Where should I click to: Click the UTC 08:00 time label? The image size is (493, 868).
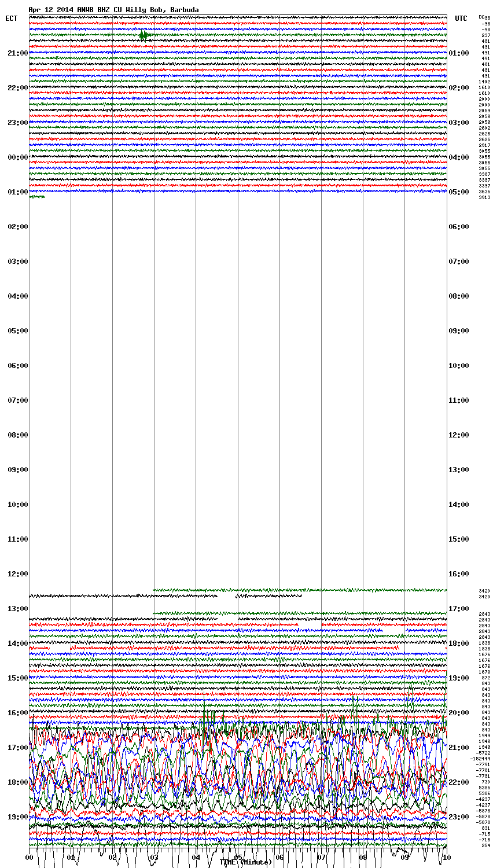tap(459, 296)
